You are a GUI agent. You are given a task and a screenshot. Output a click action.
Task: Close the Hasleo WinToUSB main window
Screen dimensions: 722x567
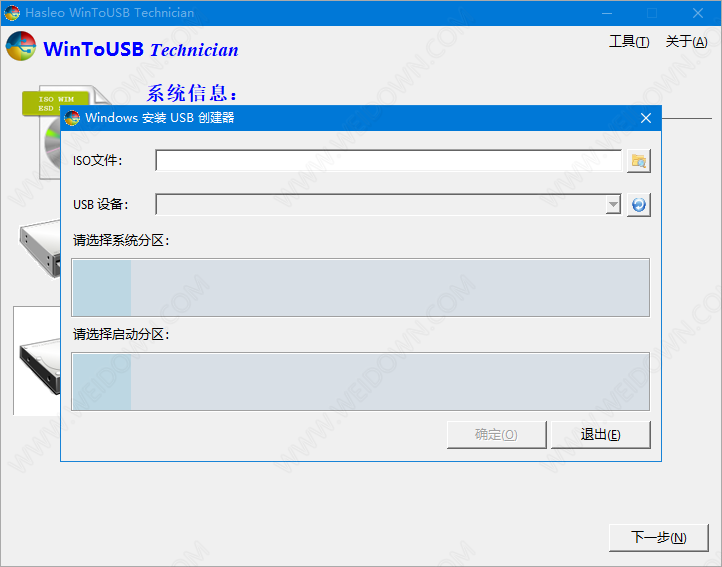(698, 13)
